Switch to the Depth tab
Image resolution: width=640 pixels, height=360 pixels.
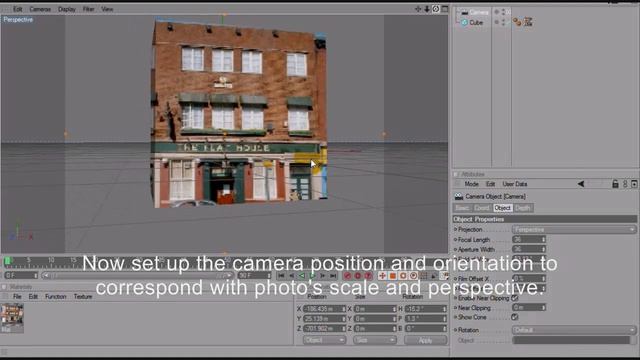coord(522,208)
